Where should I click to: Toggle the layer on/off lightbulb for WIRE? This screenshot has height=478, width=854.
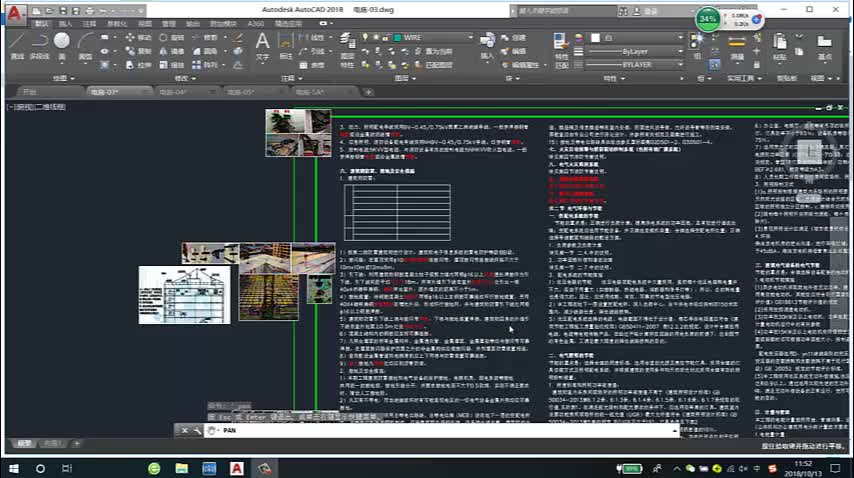365,38
